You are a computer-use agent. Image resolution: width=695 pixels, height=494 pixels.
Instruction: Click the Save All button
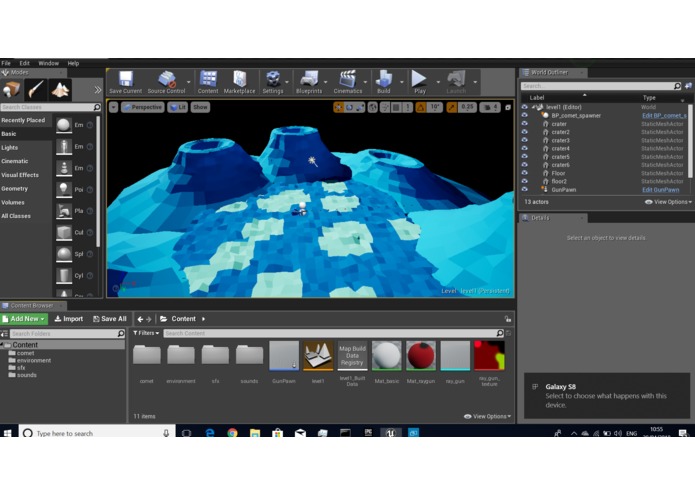tap(109, 319)
